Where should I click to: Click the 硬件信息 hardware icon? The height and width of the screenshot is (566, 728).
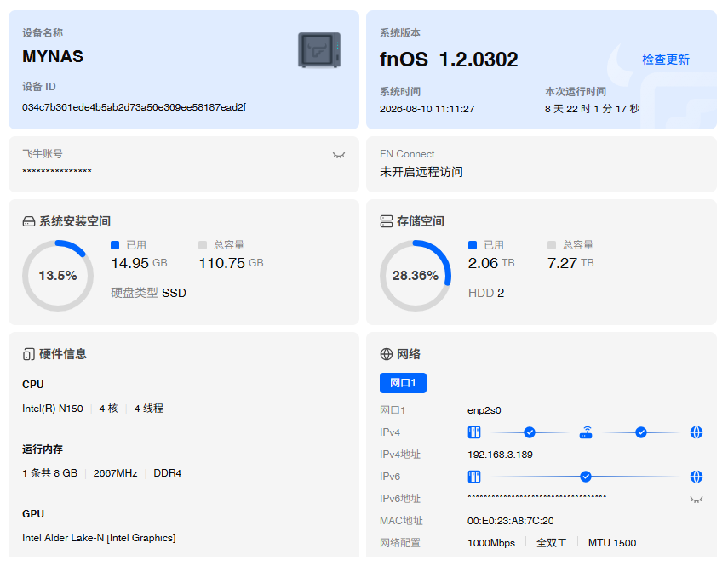(x=29, y=354)
